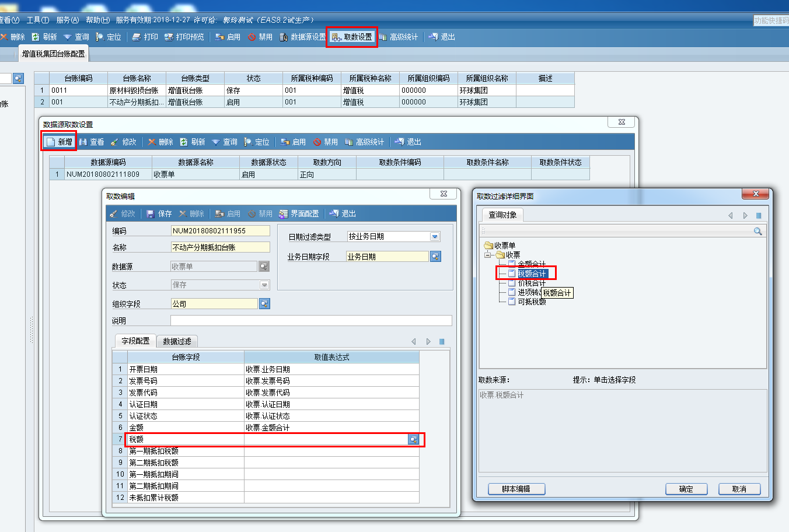Collapse 收票 tree node
This screenshot has width=789, height=532.
point(487,255)
